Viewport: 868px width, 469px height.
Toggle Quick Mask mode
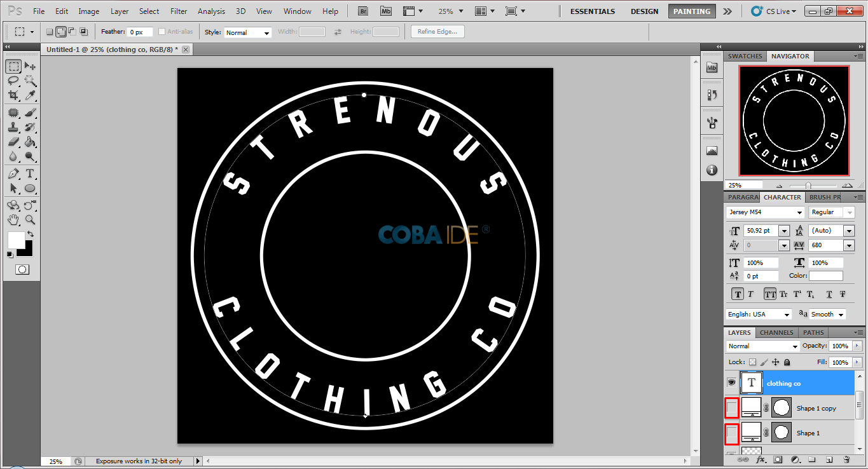22,269
